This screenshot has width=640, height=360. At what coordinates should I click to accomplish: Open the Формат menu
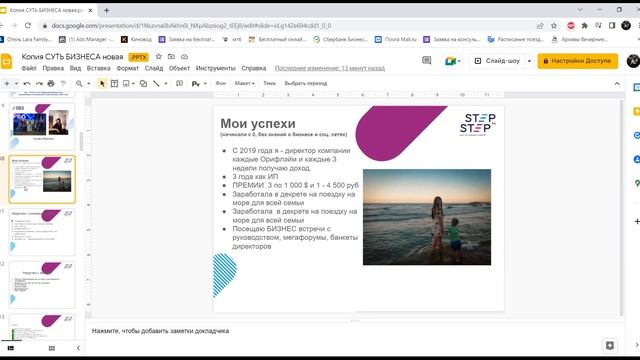[x=127, y=68]
